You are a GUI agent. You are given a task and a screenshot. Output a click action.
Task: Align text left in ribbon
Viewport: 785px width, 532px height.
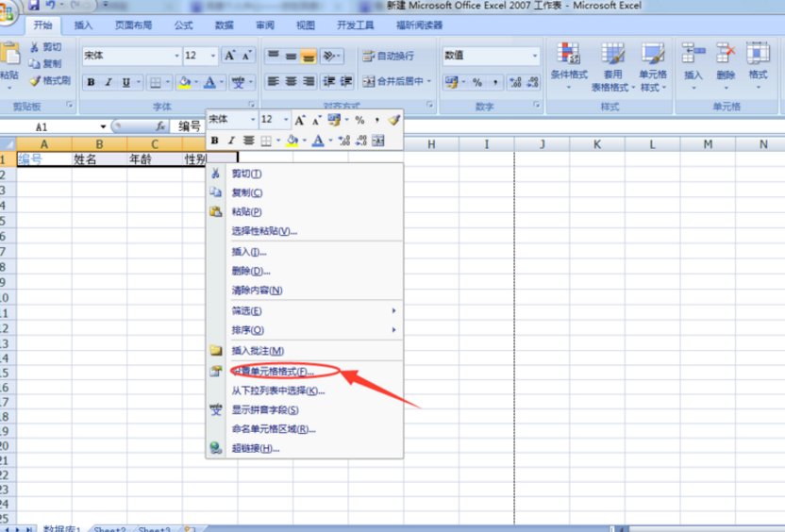pyautogui.click(x=274, y=81)
